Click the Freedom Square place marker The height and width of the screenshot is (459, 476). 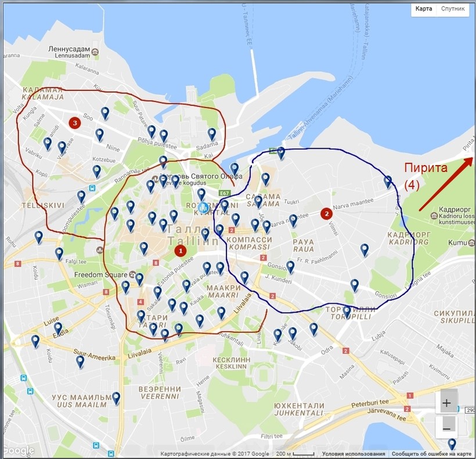point(133,274)
